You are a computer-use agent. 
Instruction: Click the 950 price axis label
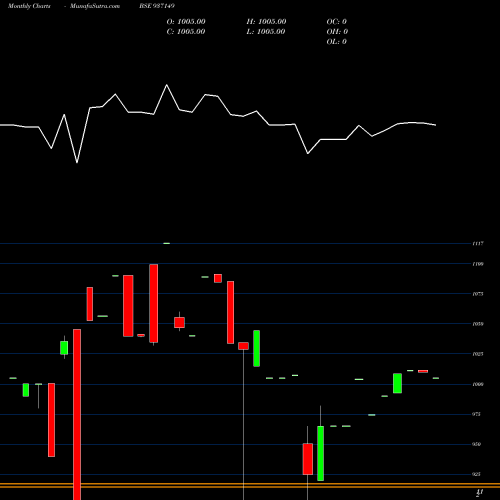(477, 444)
